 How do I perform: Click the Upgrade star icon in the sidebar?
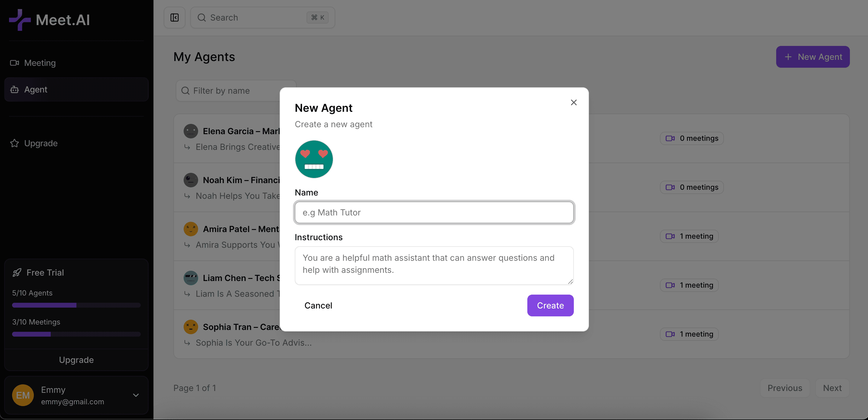(14, 143)
